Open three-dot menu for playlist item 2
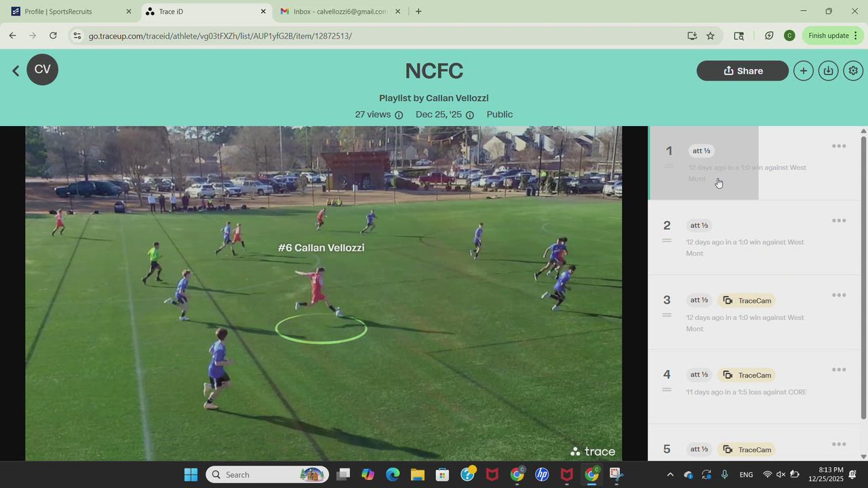 point(839,221)
